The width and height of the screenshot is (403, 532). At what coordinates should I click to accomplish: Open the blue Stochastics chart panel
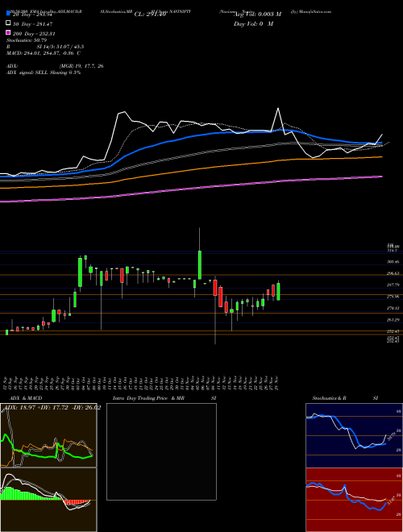354,435
